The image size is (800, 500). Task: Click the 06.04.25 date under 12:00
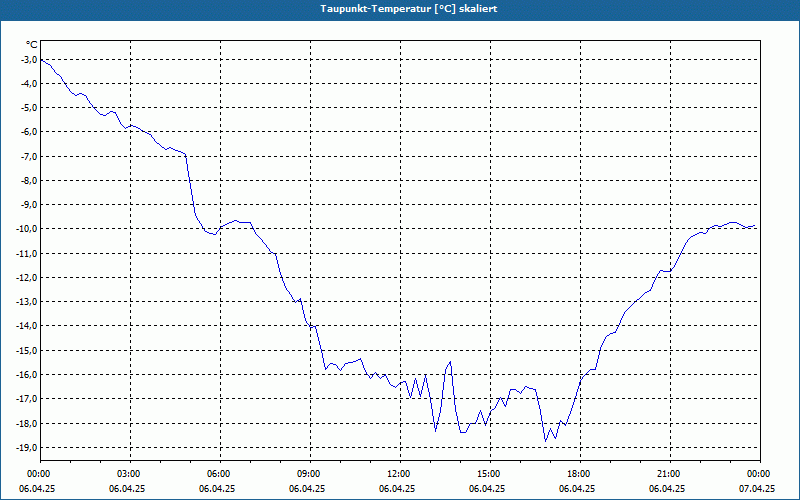point(397,489)
